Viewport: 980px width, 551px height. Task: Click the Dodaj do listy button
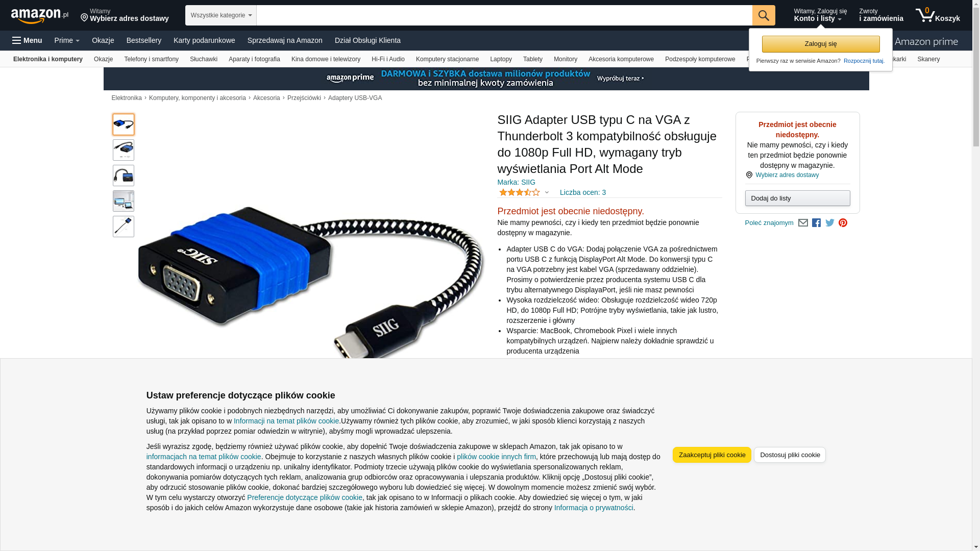[x=797, y=198]
